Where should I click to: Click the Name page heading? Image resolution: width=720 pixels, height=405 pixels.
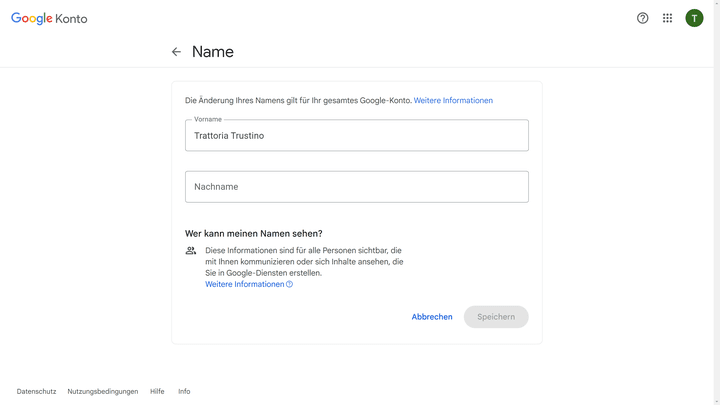click(213, 52)
